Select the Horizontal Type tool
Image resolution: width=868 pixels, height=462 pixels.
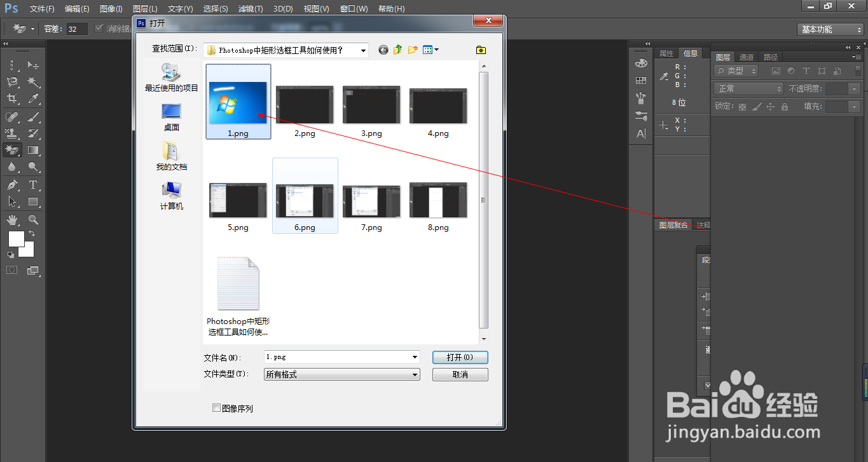point(33,184)
